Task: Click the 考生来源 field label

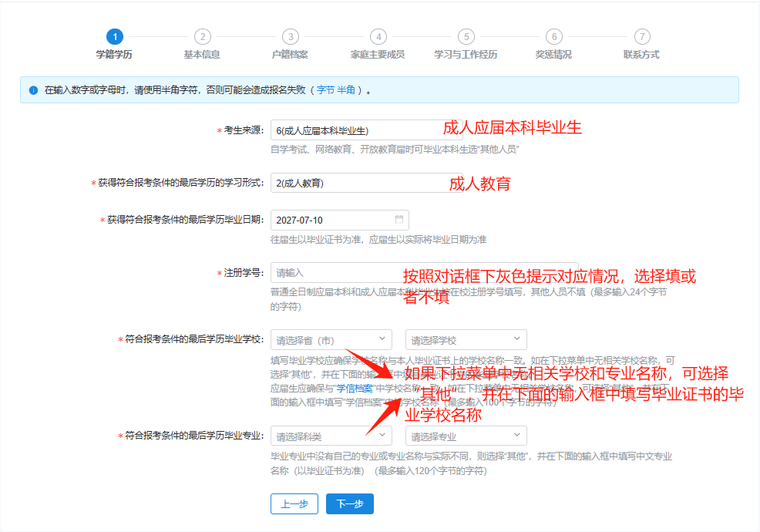Action: (x=244, y=130)
